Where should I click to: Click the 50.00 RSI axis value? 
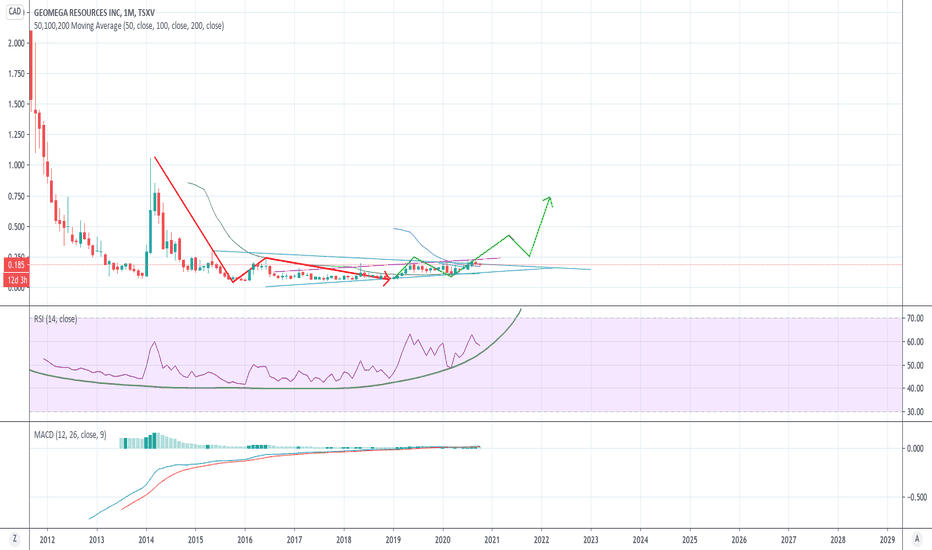915,366
